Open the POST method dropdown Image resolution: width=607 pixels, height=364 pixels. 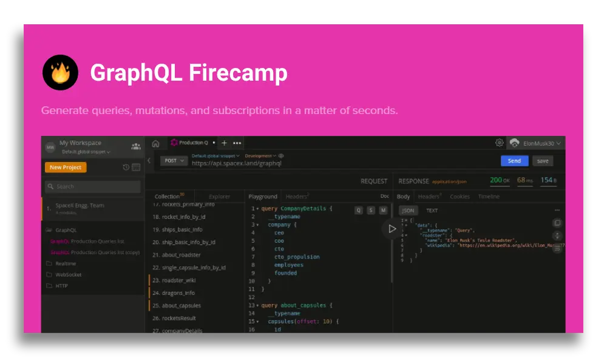tap(174, 161)
